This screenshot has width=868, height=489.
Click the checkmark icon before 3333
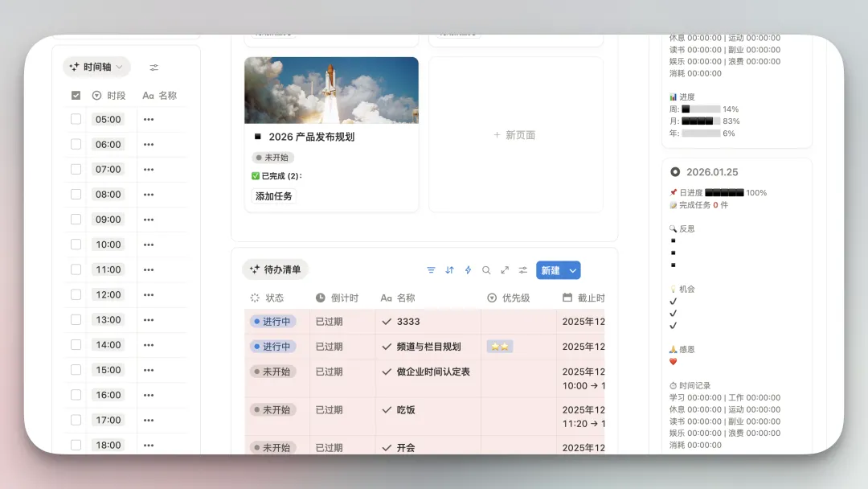tap(387, 321)
